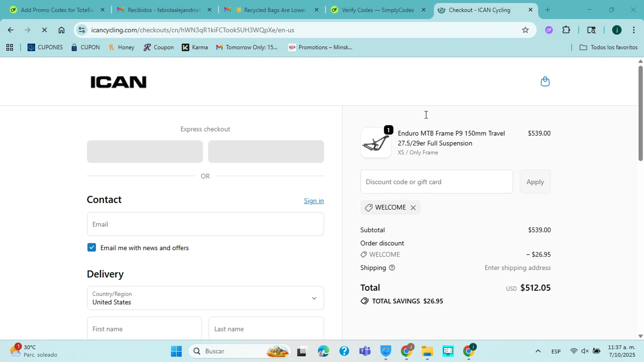
Task: Open the Windows Start menu
Action: pyautogui.click(x=176, y=351)
